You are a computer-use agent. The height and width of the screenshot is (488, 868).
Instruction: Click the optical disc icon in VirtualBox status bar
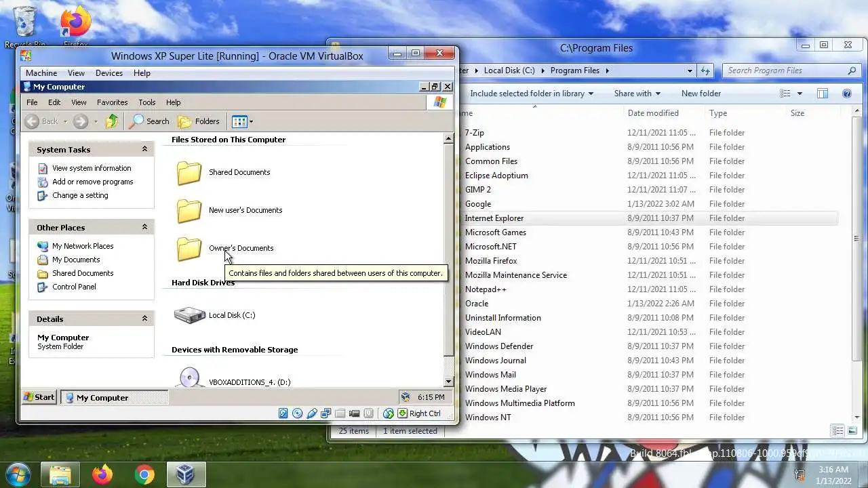pyautogui.click(x=297, y=413)
